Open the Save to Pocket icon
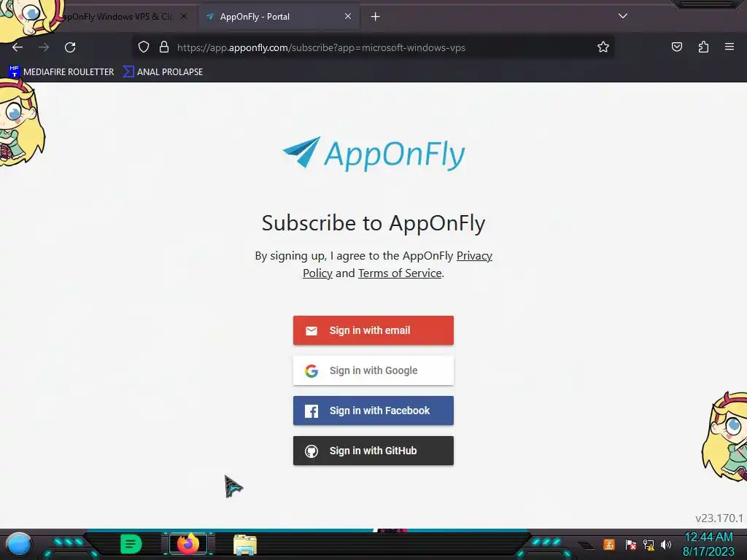Viewport: 747px width, 560px height. (676, 47)
